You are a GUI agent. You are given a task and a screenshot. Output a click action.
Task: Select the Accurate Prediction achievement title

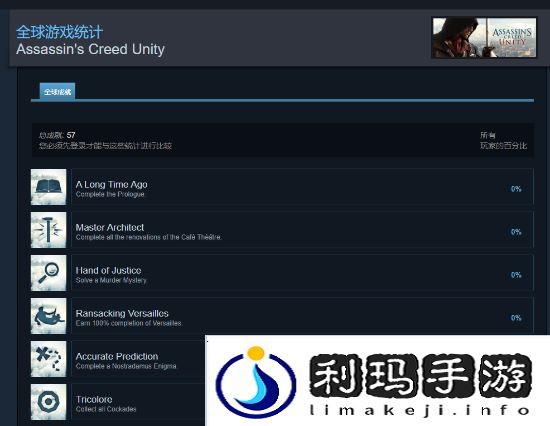[117, 356]
